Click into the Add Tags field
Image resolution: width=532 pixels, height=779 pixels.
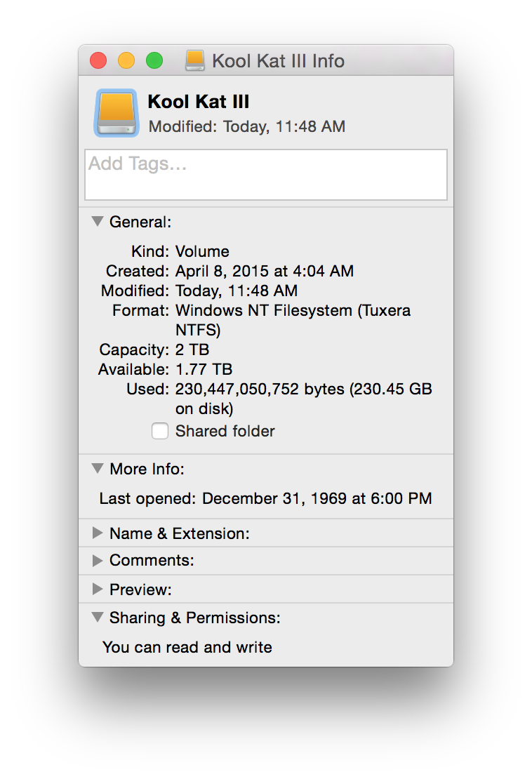tap(266, 175)
